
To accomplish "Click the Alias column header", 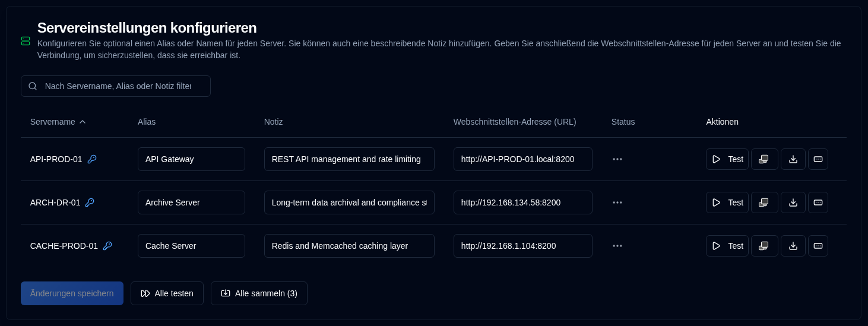I will click(x=147, y=122).
